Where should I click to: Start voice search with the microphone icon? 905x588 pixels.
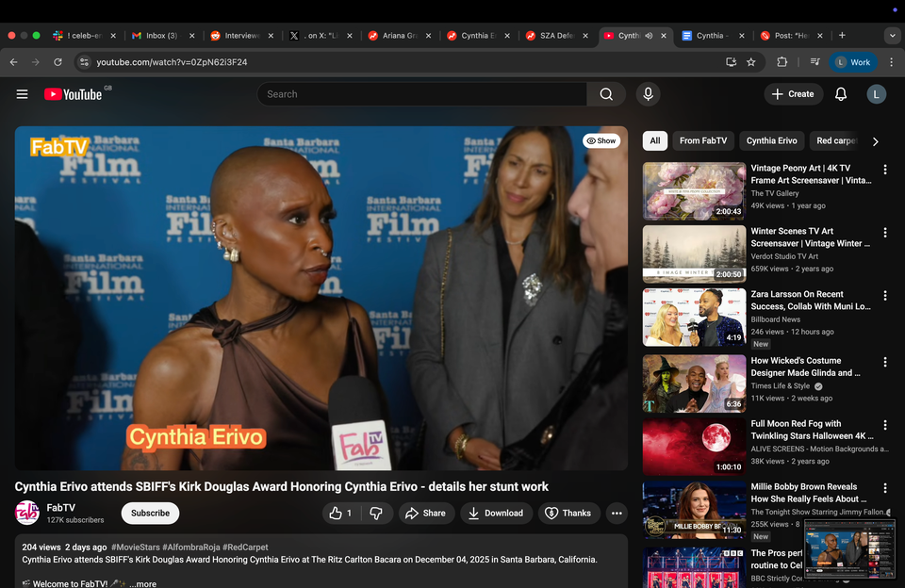pos(648,94)
